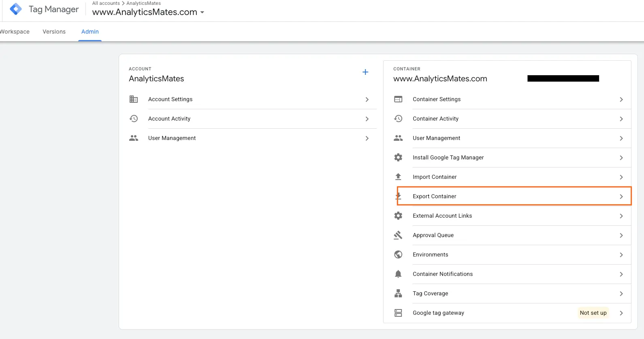Click the Account Settings building icon
The height and width of the screenshot is (339, 644).
pos(134,99)
